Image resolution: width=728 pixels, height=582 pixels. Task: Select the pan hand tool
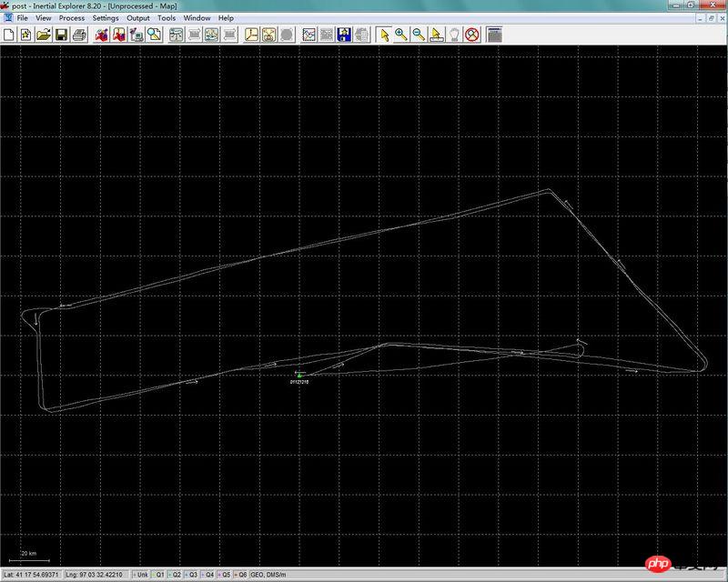[x=454, y=35]
